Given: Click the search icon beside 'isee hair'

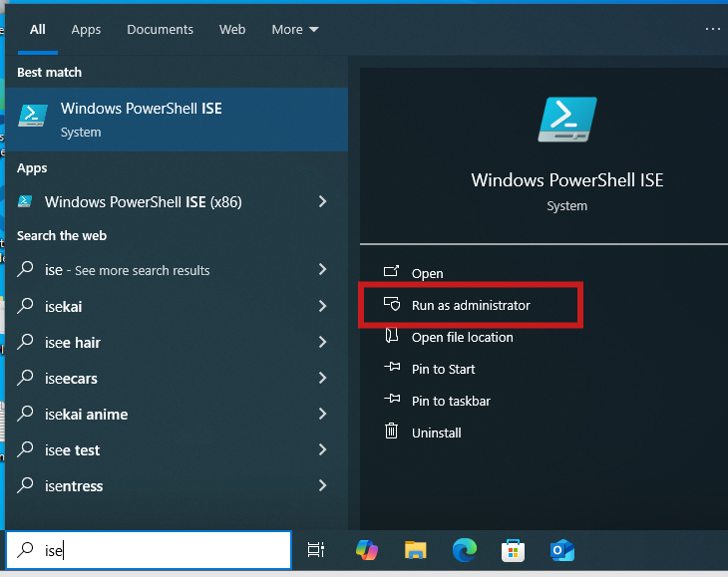Looking at the screenshot, I should 25,342.
